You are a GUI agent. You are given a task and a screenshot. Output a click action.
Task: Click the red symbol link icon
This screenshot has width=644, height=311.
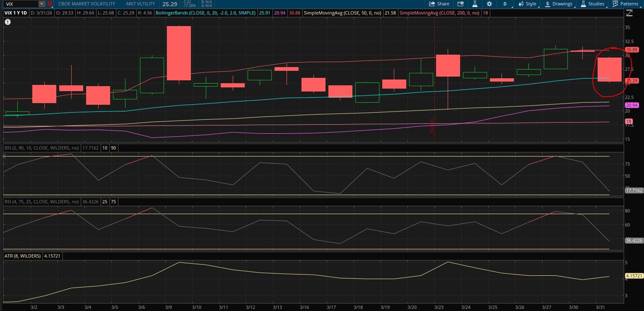coord(50,4)
